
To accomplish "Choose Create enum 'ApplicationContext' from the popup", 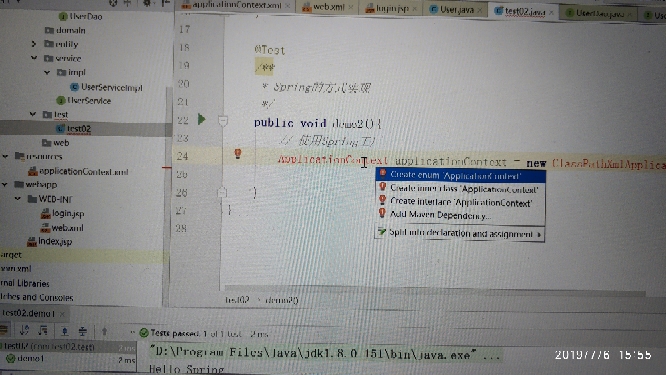I will pos(460,175).
